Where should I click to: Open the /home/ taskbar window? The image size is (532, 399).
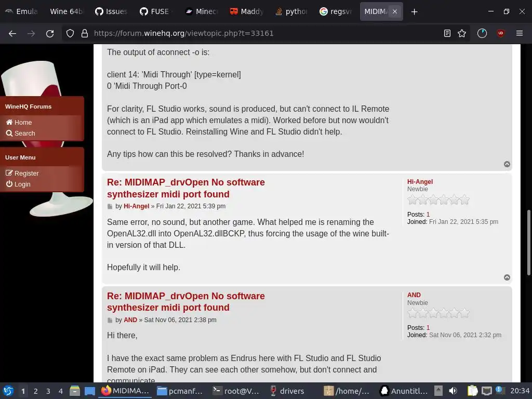[347, 391]
